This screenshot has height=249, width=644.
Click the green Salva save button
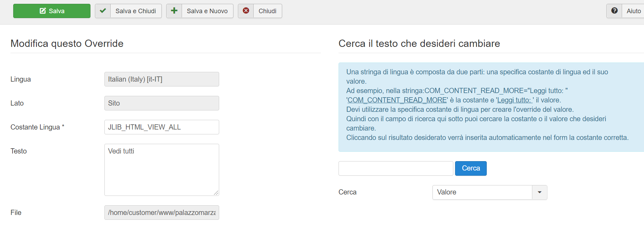(52, 11)
